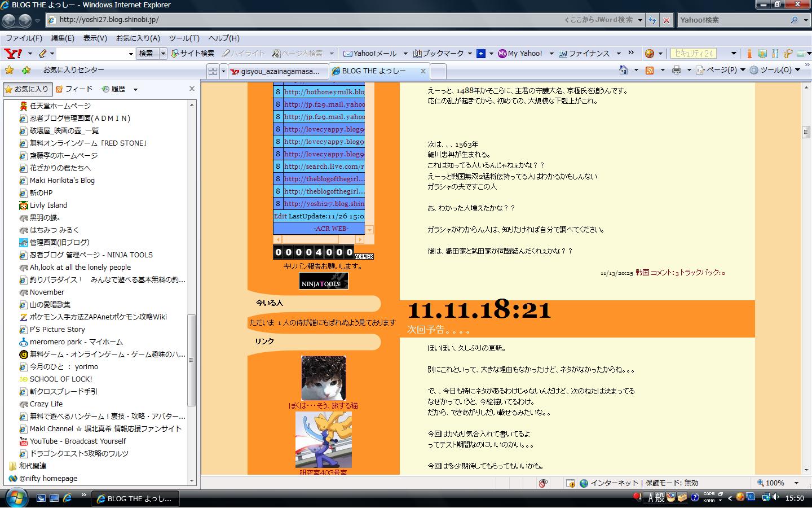Click the Home house icon
This screenshot has height=508, width=812.
pos(624,70)
